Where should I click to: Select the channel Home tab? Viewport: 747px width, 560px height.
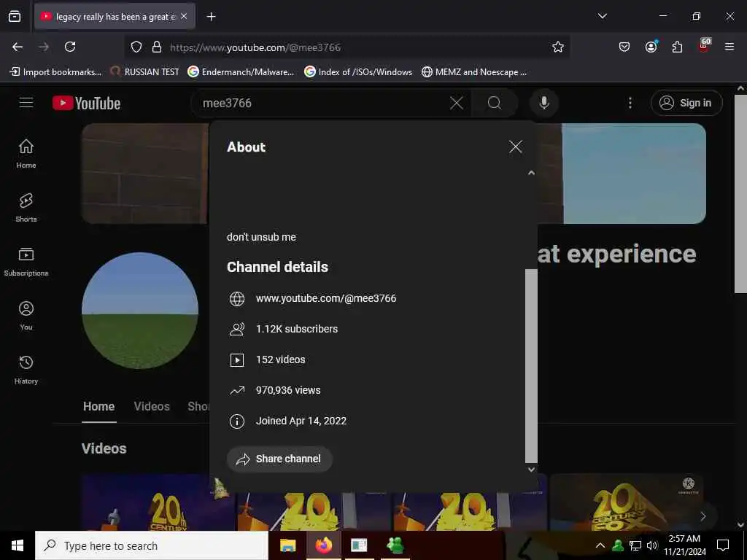98,407
